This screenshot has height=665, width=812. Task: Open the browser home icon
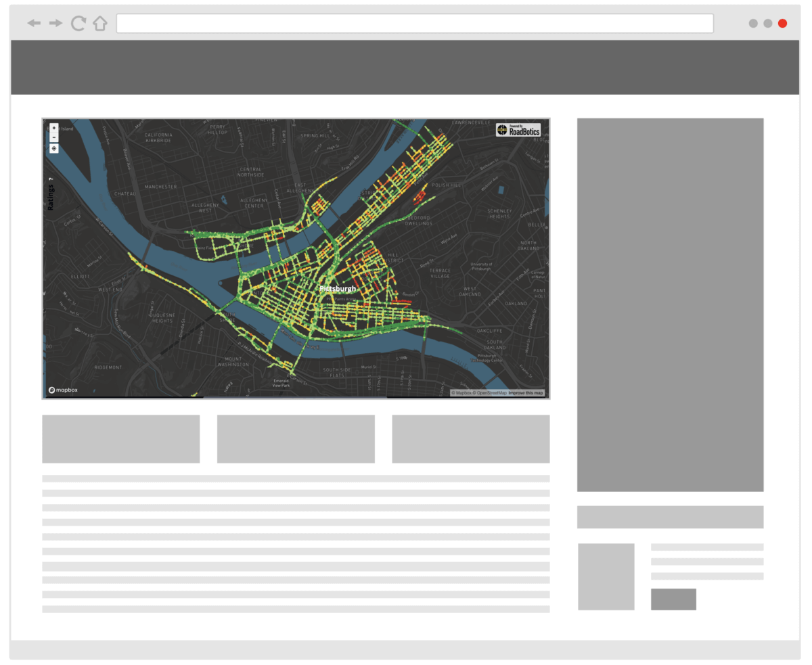click(x=100, y=23)
